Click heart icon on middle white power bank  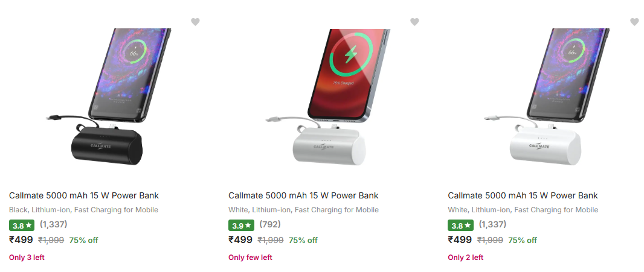[x=414, y=22]
